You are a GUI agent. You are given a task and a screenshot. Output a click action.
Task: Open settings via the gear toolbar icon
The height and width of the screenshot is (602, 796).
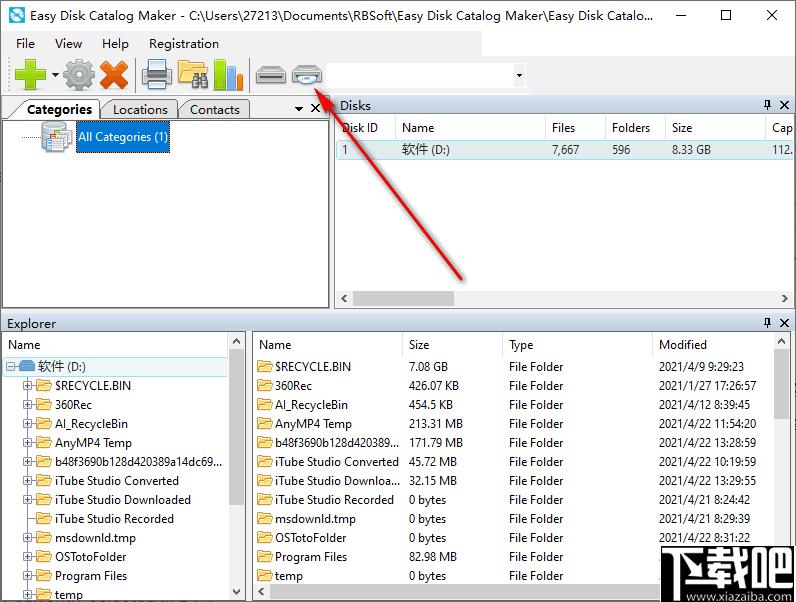[x=79, y=75]
